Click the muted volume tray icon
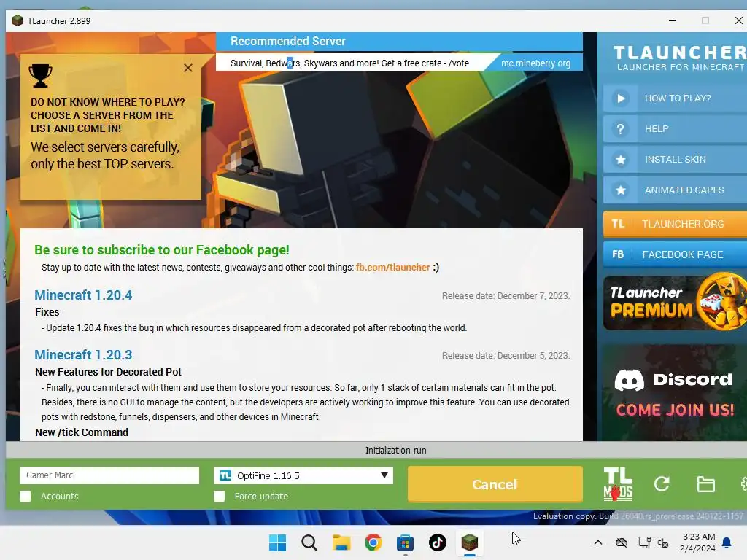The height and width of the screenshot is (560, 747). pyautogui.click(x=663, y=542)
